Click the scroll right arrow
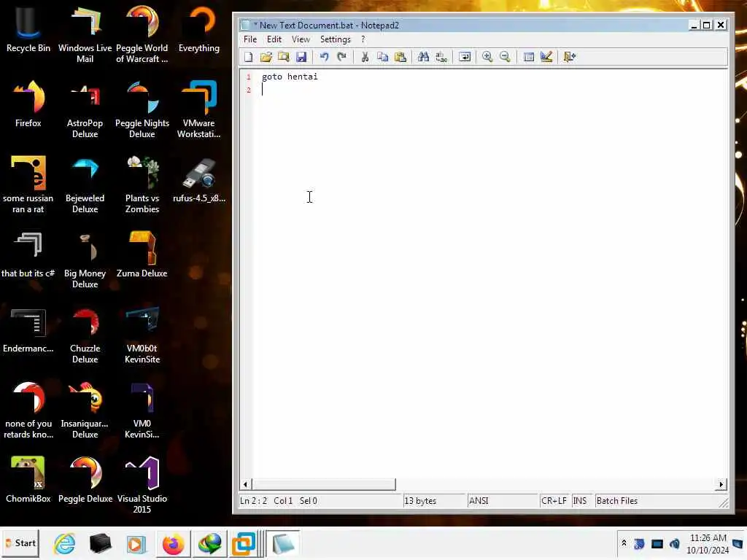 [x=721, y=484]
